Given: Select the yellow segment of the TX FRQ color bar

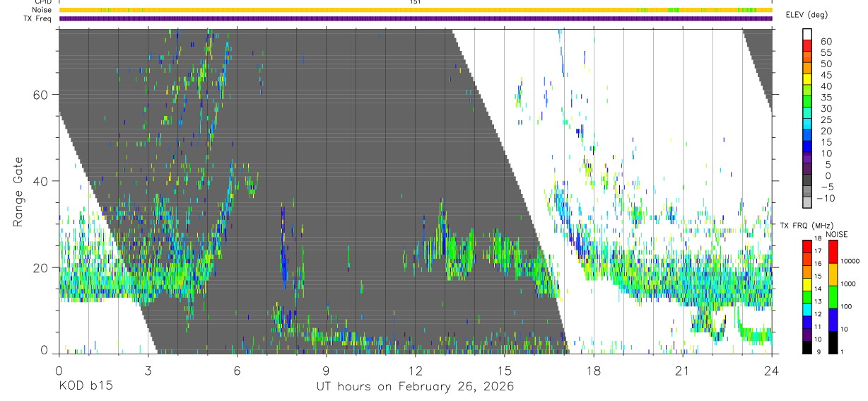Looking at the screenshot, I should 807,285.
